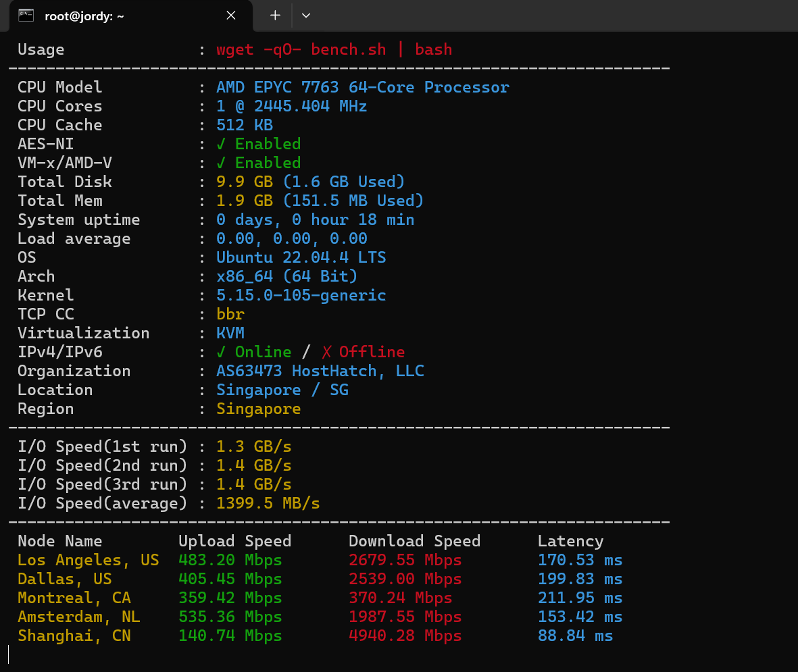Click 'Ubuntu 22.04.4 LTS' text
Screen dimensions: 798x672
pos(301,257)
